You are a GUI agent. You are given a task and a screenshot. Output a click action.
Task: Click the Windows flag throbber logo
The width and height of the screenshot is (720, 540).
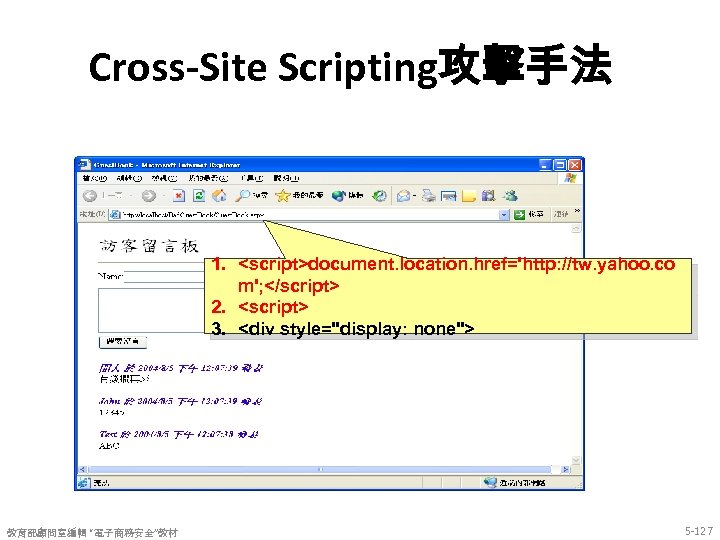click(570, 178)
